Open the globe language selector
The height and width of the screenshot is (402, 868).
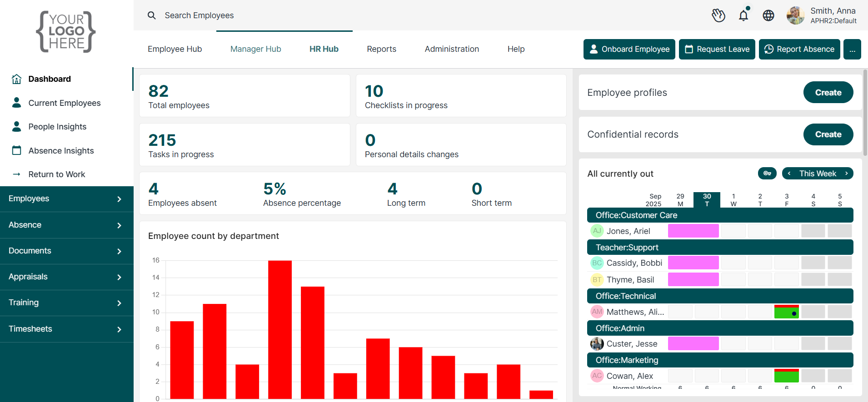pyautogui.click(x=768, y=15)
